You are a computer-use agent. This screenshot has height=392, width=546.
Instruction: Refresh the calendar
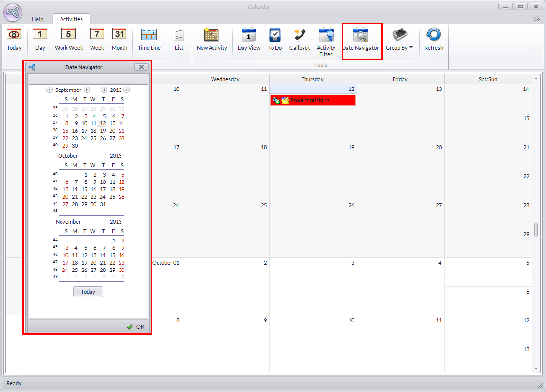tap(433, 39)
